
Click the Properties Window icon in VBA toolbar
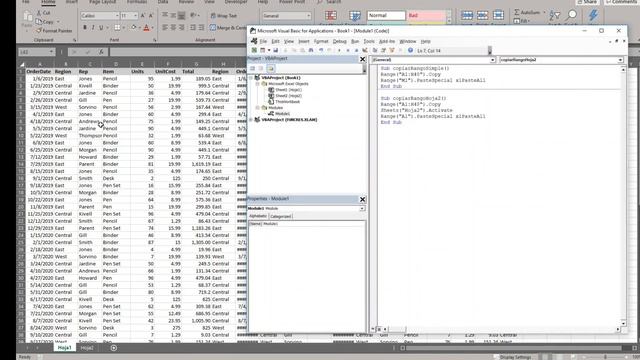click(x=383, y=50)
